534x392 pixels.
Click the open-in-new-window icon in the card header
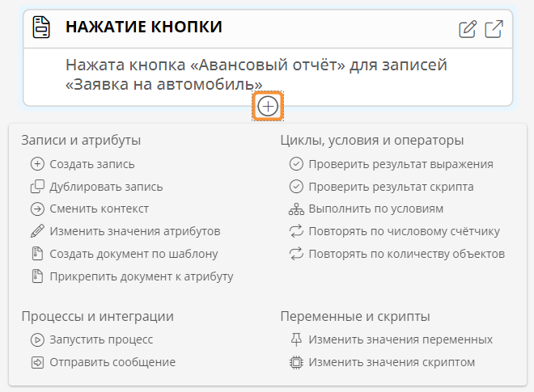[494, 29]
